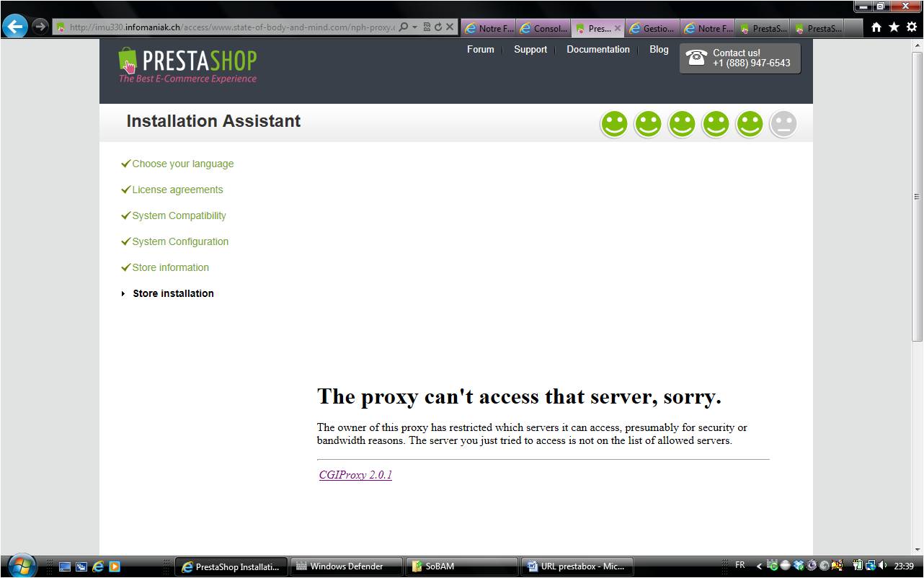
Task: Launch Internet Explorer from quick launch
Action: click(x=98, y=566)
